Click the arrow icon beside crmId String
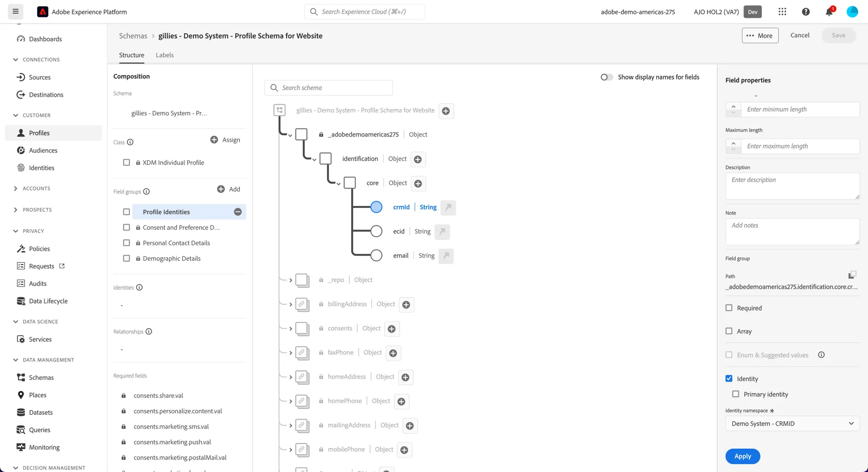The image size is (868, 472). [449, 207]
